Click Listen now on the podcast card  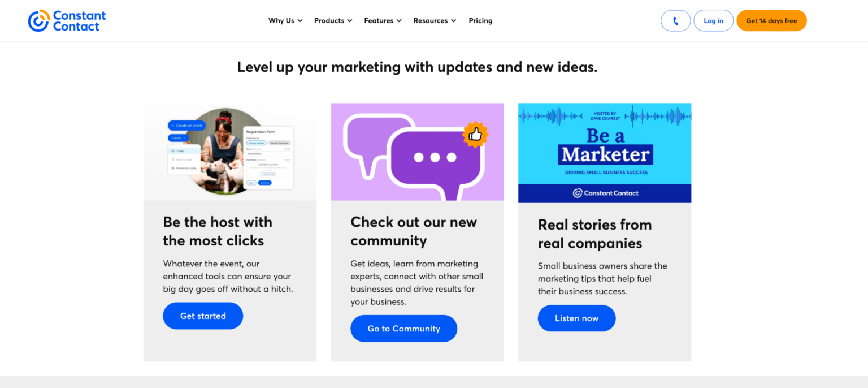click(x=576, y=318)
